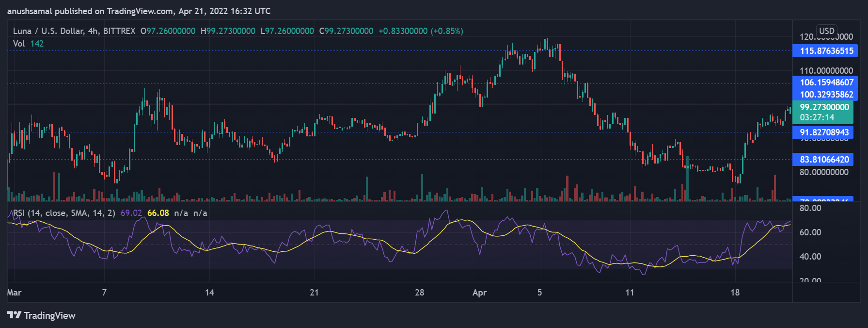Select the 91.82708943 support level label
Viewport: 868px width, 328px height.
[x=823, y=132]
